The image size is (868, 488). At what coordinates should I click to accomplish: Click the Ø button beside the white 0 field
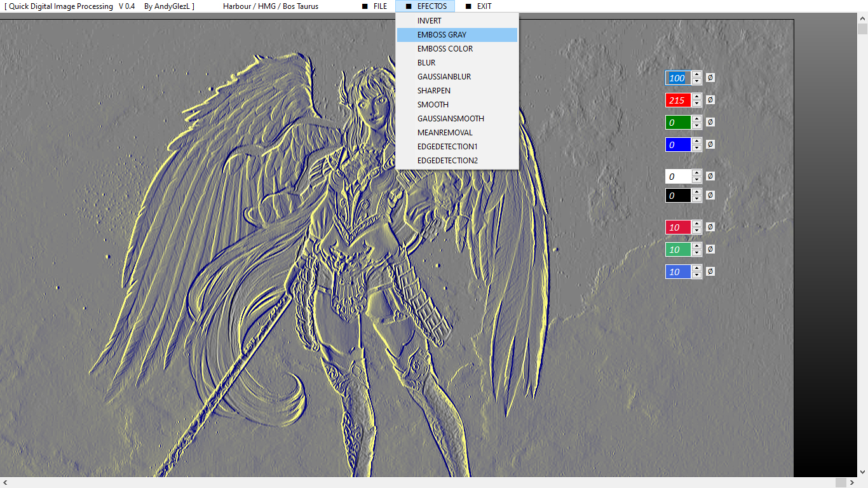[x=710, y=176]
